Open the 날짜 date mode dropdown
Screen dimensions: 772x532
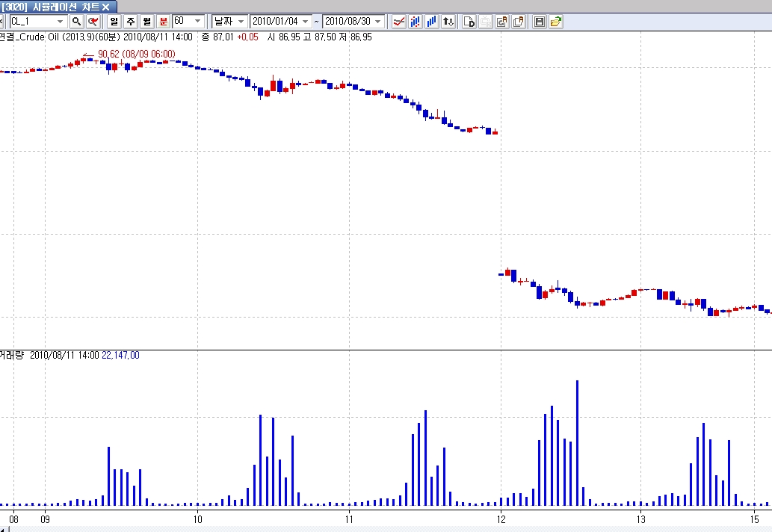click(x=241, y=22)
